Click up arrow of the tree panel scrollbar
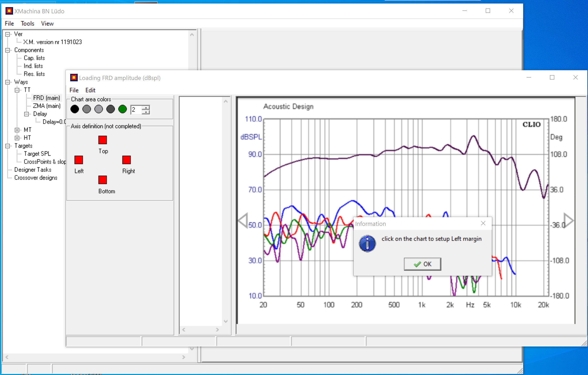This screenshot has width=588, height=375. point(192,35)
